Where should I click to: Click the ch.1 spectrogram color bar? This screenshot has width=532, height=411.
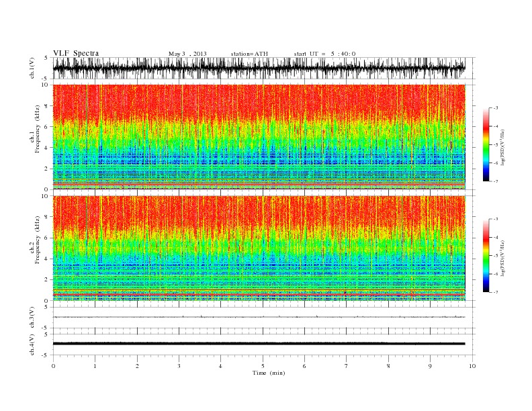(x=486, y=144)
